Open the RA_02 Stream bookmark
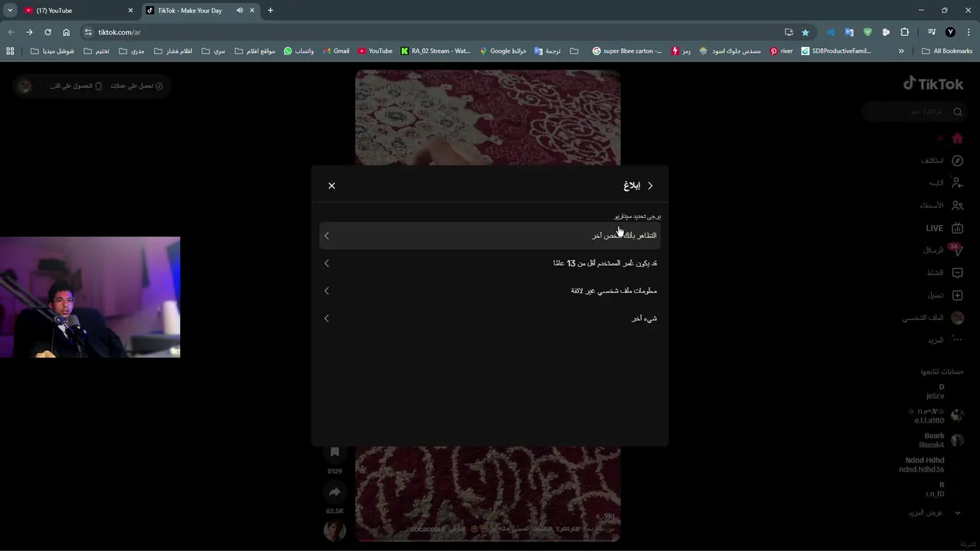 click(436, 51)
